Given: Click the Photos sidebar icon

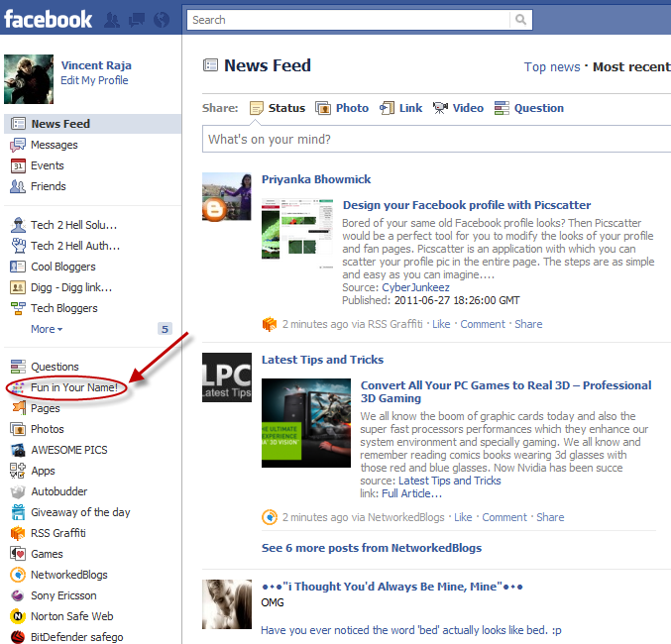Looking at the screenshot, I should tap(18, 429).
